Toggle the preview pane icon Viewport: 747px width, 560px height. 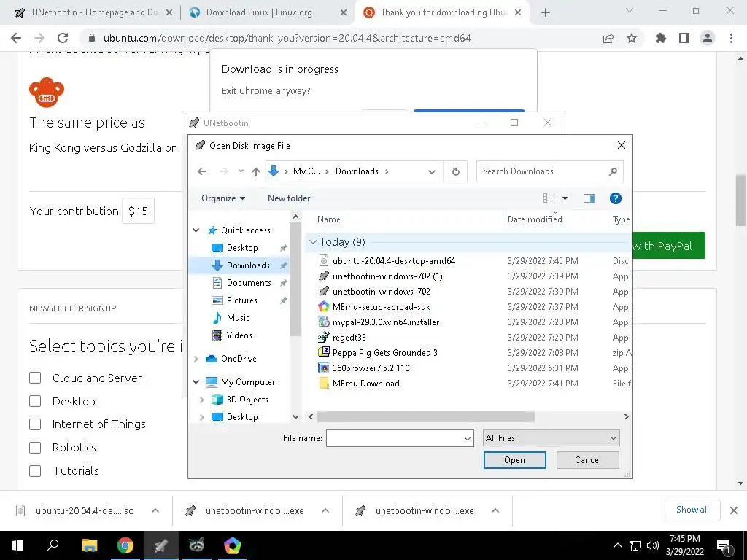coord(589,198)
